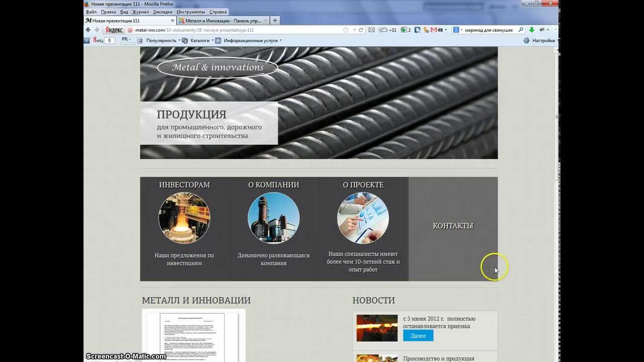The image size is (644, 362).
Task: Open the document preview thumbnail
Action: (194, 336)
